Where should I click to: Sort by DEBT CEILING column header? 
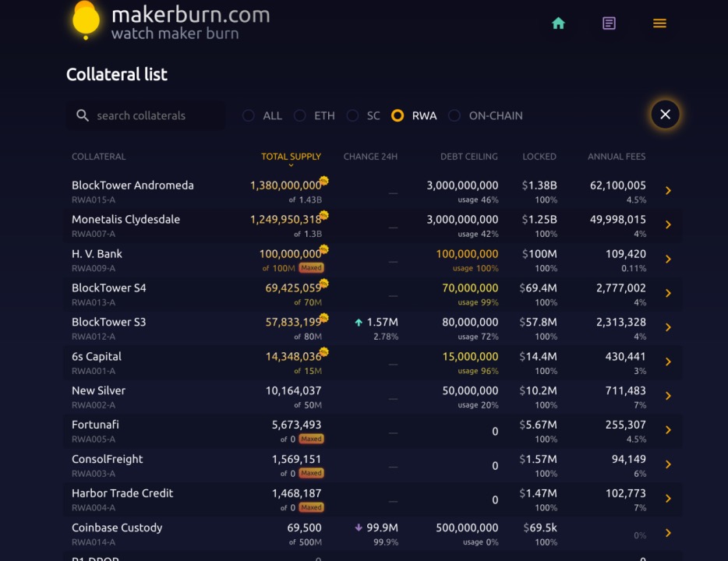click(468, 157)
